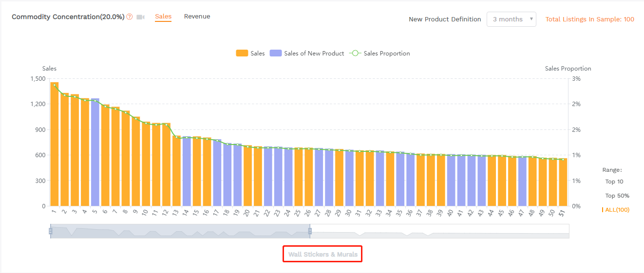This screenshot has height=273, width=644.
Task: Toggle the orange Sales legend swatch
Action: [242, 54]
